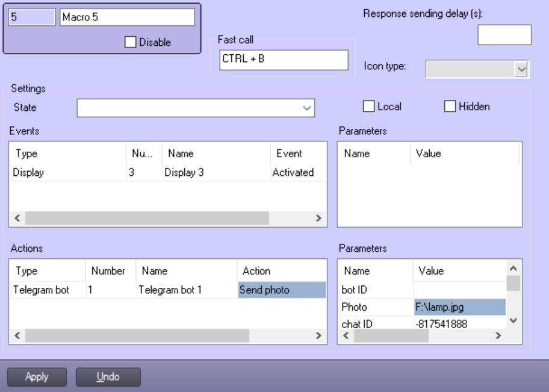Select the bot ID parameter row

(x=422, y=290)
